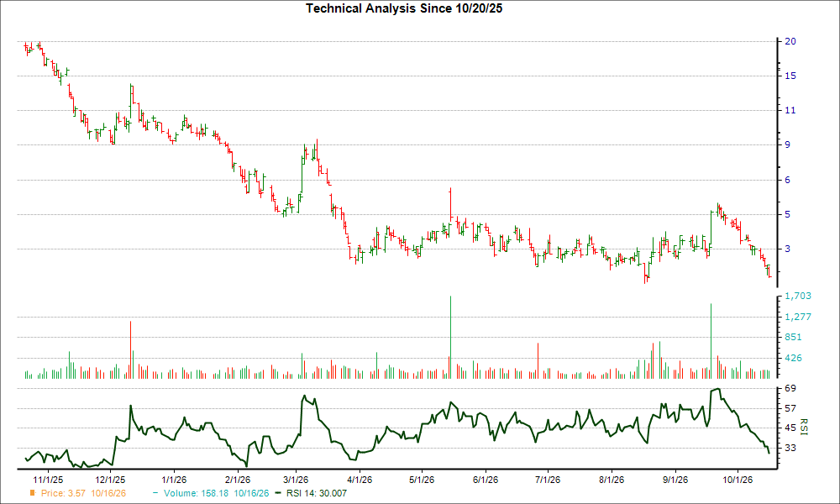The height and width of the screenshot is (504, 840).
Task: Click the 1,703 volume axis label
Action: tap(798, 297)
